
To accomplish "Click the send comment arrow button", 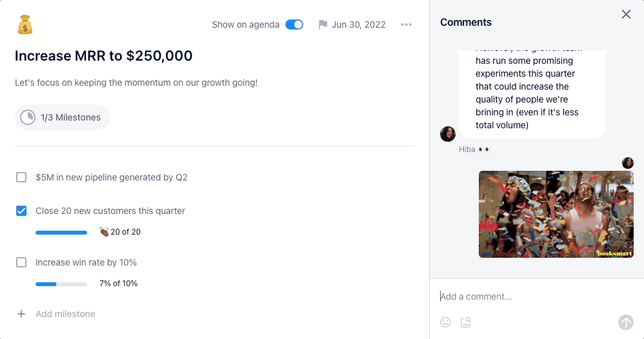I will (x=626, y=322).
